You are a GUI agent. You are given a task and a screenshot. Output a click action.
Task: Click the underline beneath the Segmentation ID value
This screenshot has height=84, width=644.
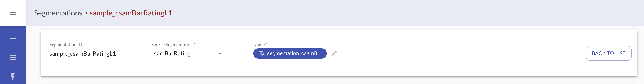(x=86, y=59)
